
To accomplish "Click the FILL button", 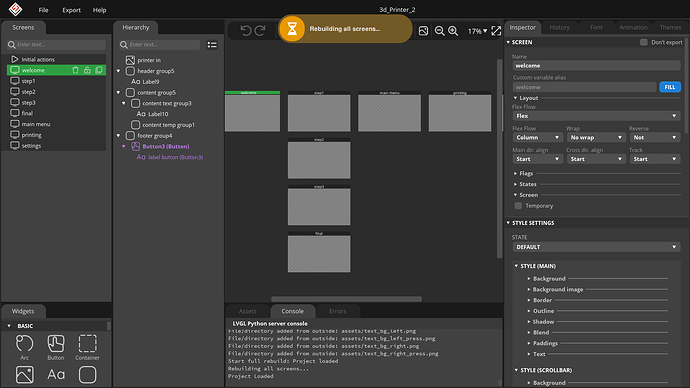I will coord(670,87).
